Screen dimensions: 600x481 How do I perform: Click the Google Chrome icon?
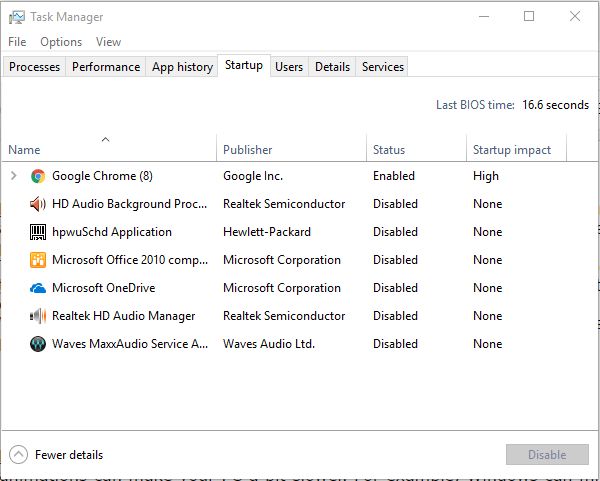pos(38,176)
